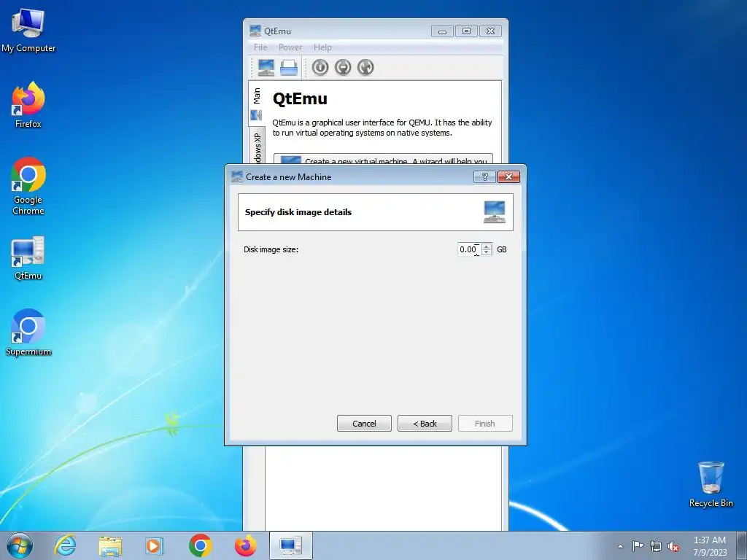Select the Firefox desktop shortcut
This screenshot has width=747, height=560.
[x=28, y=105]
